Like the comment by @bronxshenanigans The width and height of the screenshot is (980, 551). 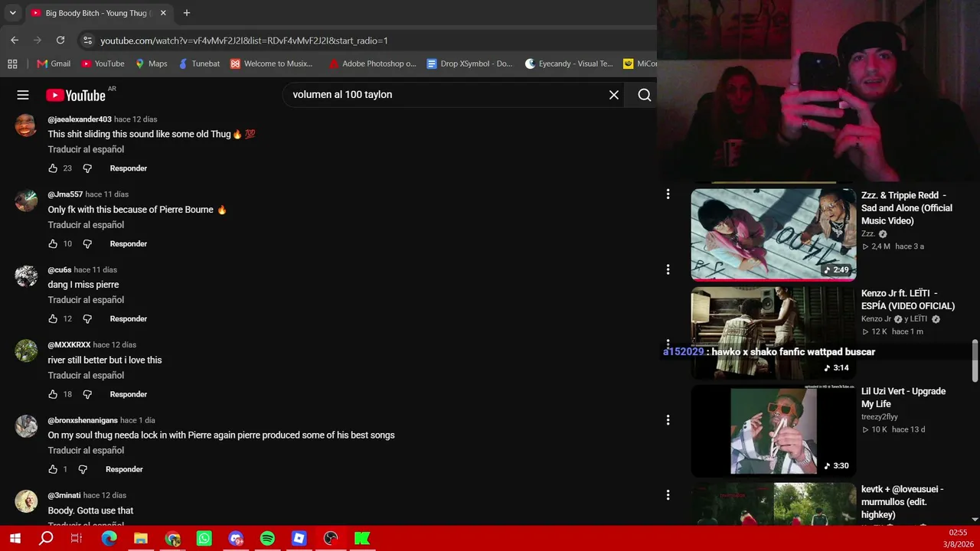pos(53,469)
